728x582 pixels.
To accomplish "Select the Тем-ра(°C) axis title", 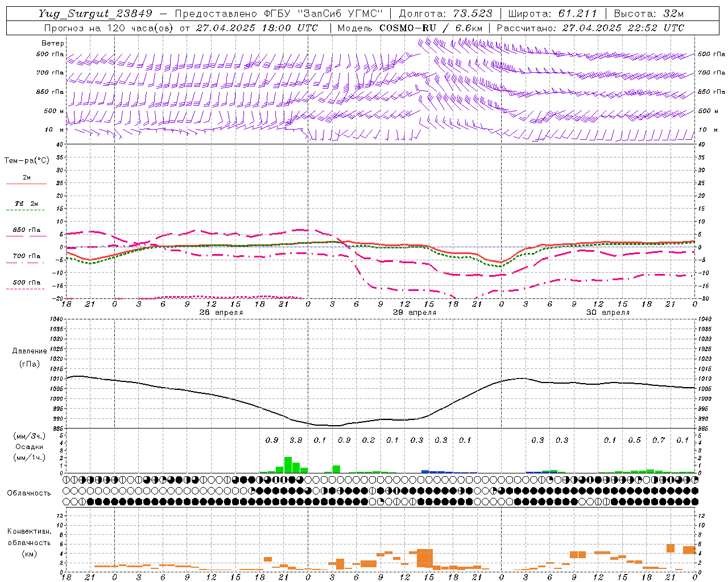I will [27, 161].
